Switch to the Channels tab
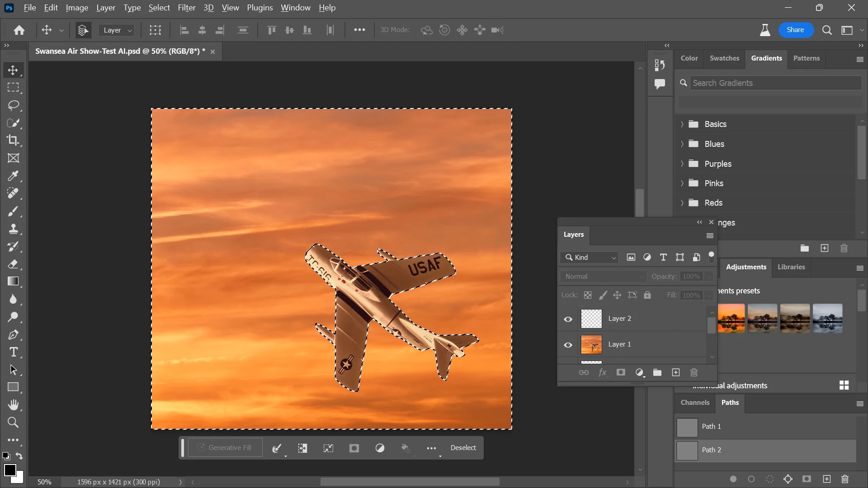The width and height of the screenshot is (868, 488). coord(695,403)
